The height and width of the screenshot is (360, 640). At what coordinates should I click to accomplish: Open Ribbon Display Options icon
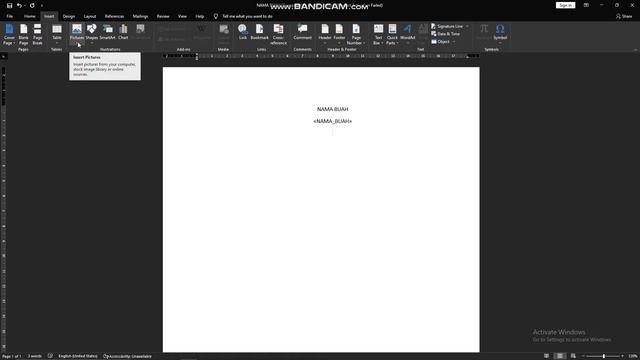point(586,5)
